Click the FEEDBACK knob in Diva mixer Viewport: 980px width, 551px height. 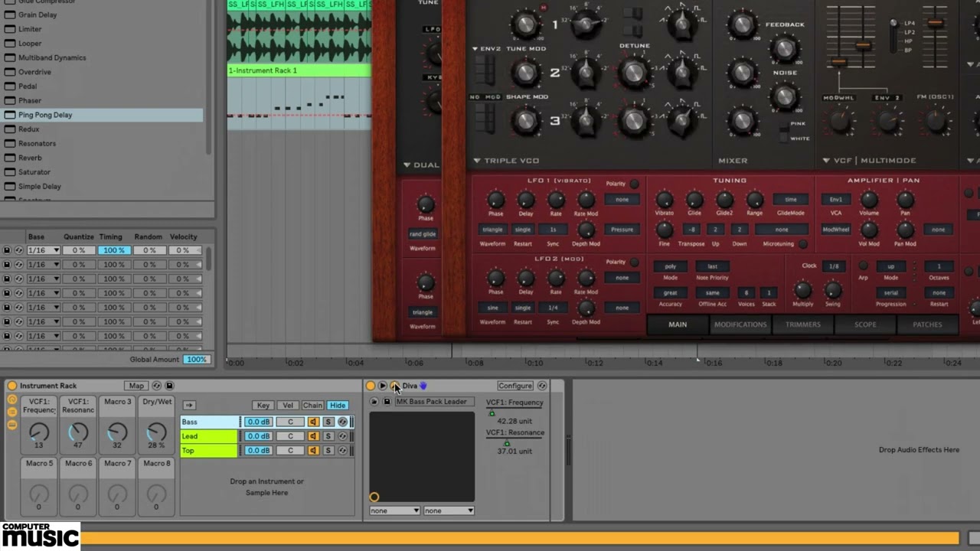click(x=784, y=49)
